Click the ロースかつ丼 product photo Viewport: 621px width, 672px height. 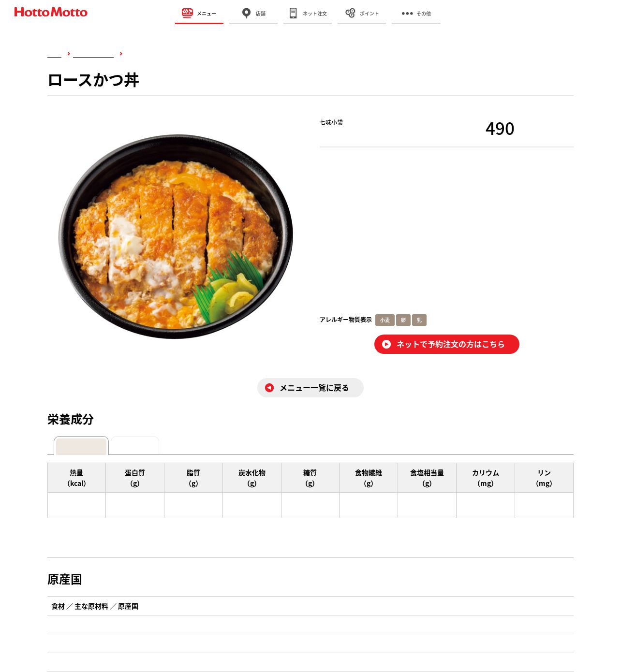(x=176, y=236)
